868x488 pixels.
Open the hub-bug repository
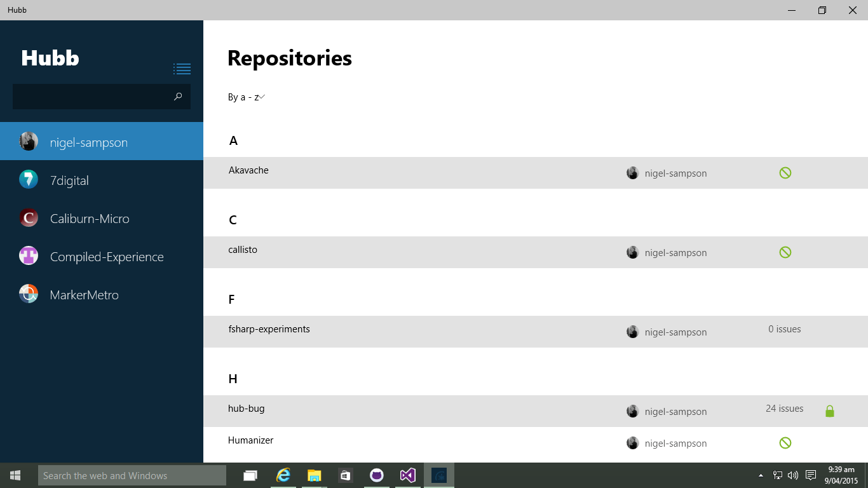(x=536, y=411)
